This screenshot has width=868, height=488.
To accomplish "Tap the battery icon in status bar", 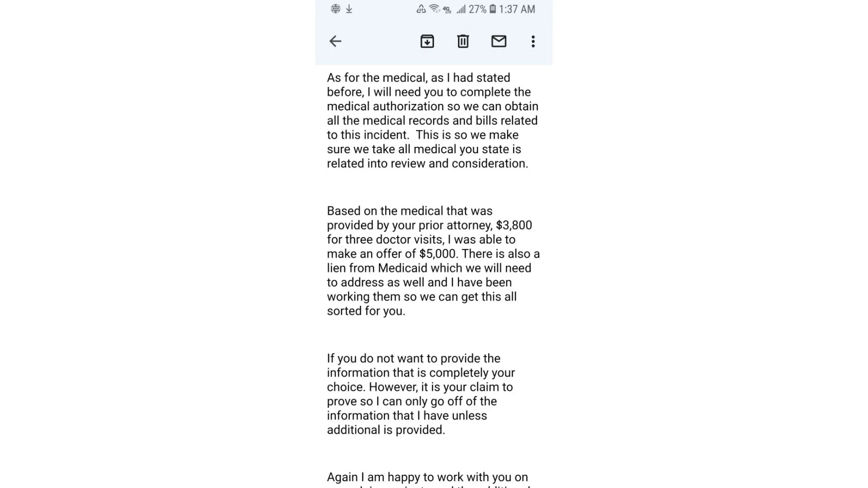I will pos(493,9).
